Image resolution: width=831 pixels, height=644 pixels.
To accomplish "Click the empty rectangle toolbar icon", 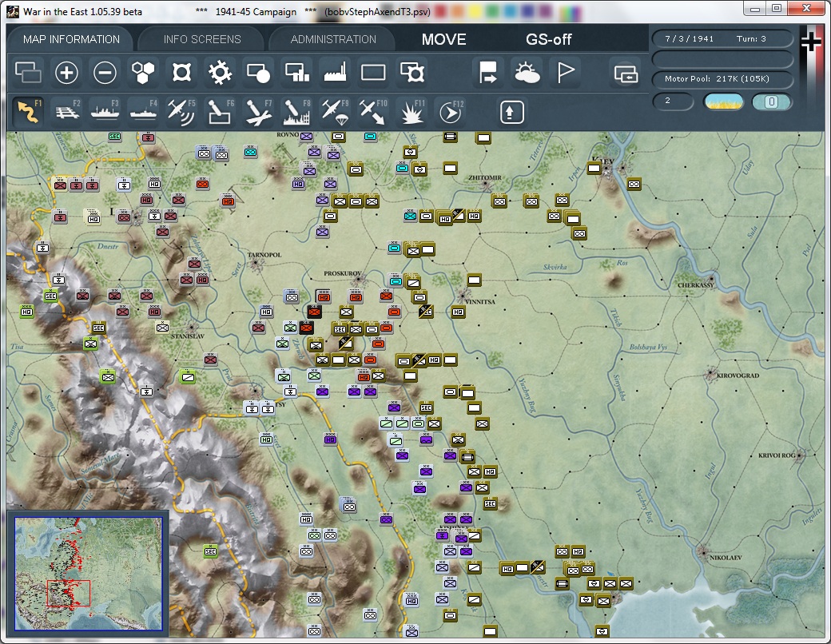I will (x=373, y=72).
